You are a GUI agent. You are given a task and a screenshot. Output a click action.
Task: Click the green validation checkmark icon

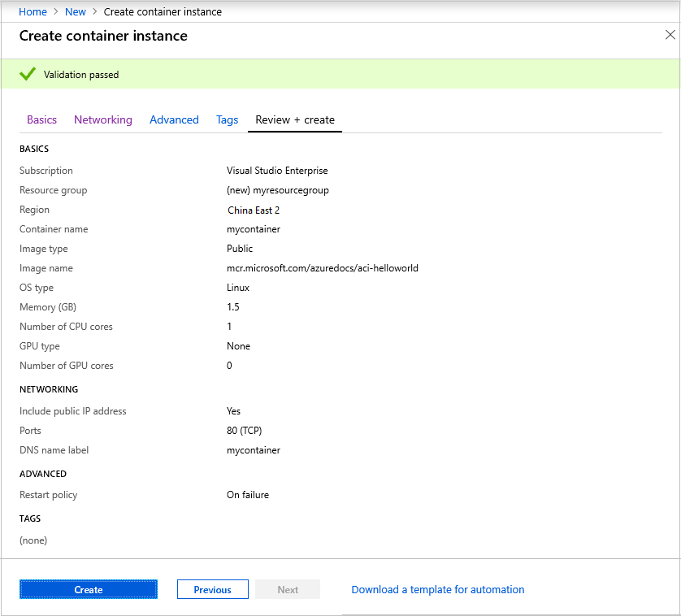(x=28, y=74)
